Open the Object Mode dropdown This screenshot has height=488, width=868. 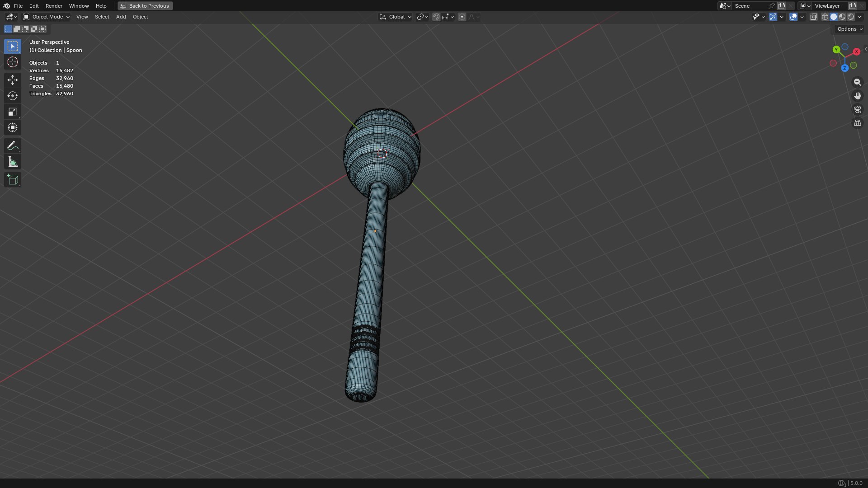coord(47,17)
